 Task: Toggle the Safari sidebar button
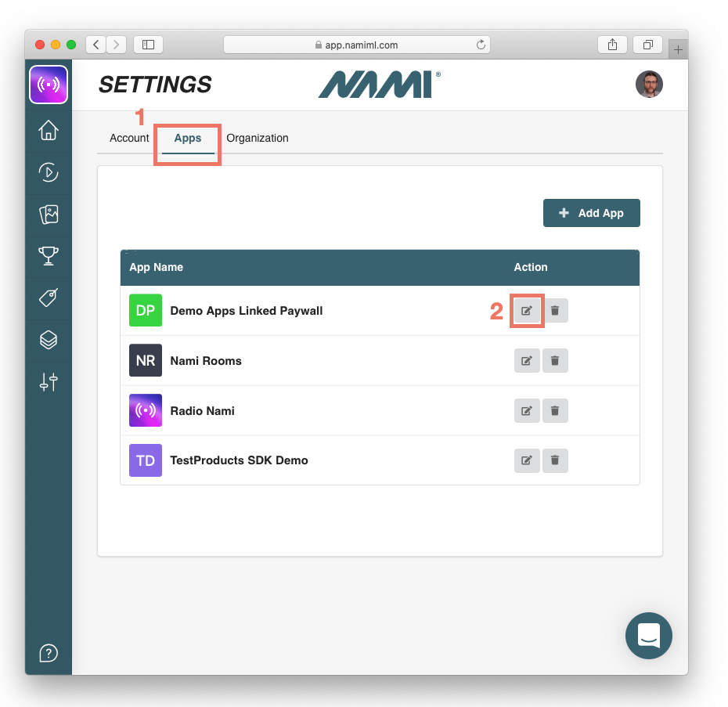pos(148,45)
